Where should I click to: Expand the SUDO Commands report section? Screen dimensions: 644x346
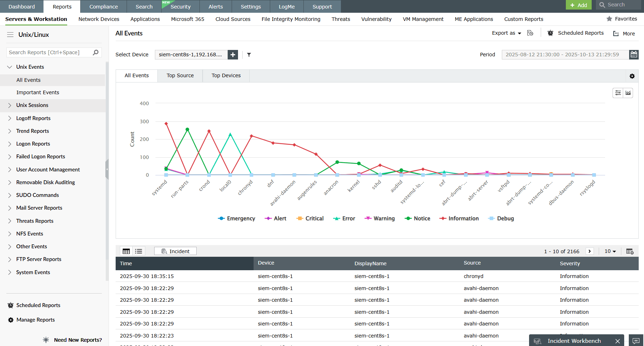click(x=37, y=195)
